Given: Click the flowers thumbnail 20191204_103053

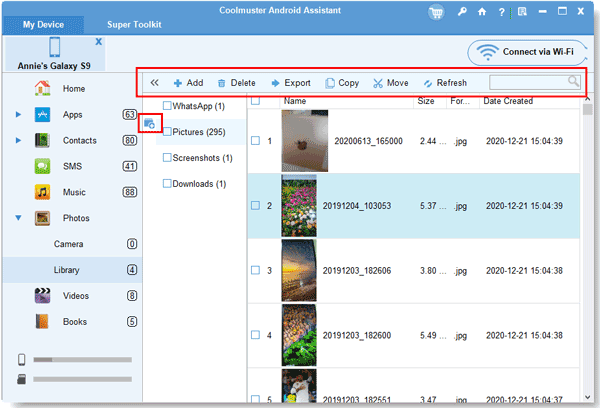Looking at the screenshot, I should tap(299, 206).
